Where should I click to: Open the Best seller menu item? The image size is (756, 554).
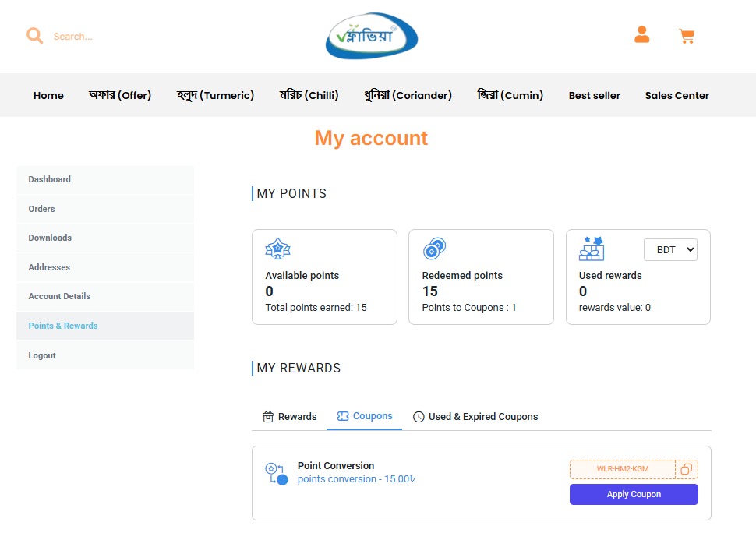594,95
